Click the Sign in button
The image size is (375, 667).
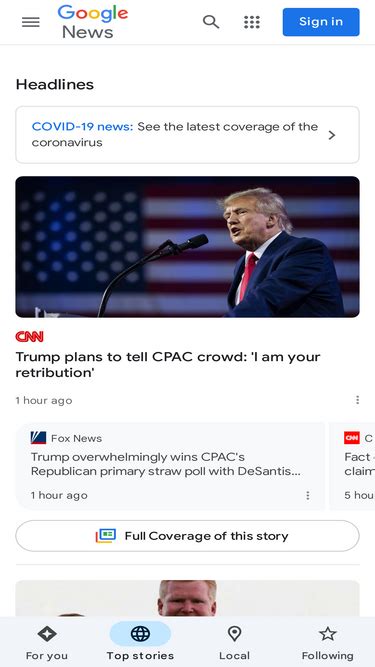coord(321,22)
